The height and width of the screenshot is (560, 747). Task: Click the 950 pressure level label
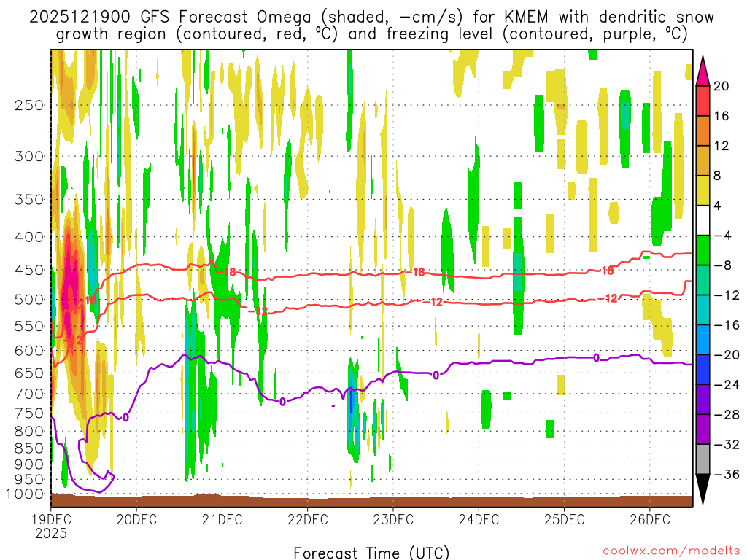click(x=29, y=480)
